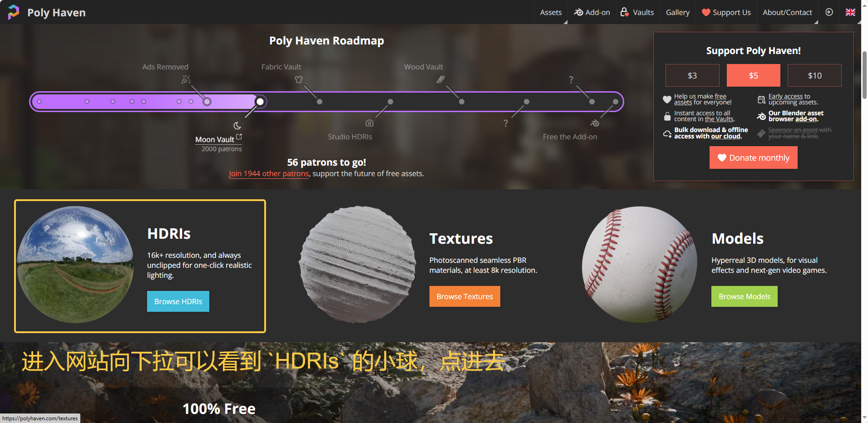Viewport: 868px width, 423px height.
Task: Click the baseball model thumbnail
Action: [x=639, y=265]
